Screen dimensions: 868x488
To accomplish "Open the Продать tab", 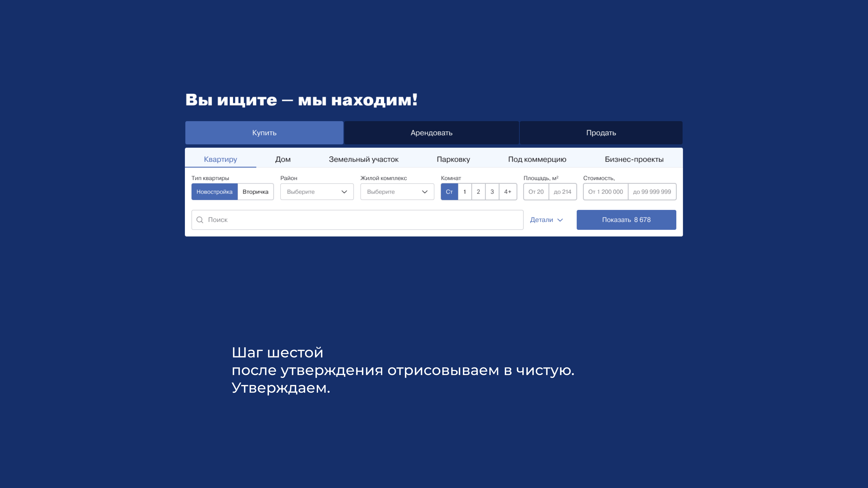I will pos(601,133).
